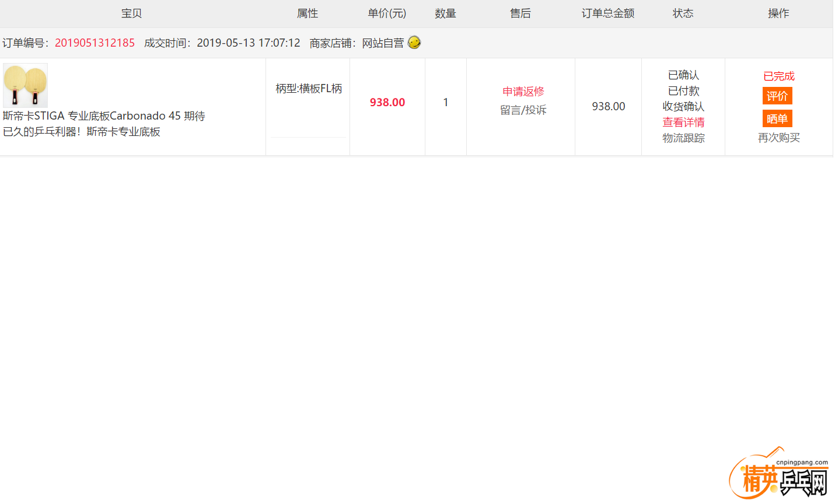Click the 斯帝卡STIGA Carbonado 45 product title
This screenshot has height=504, width=835.
(x=104, y=124)
